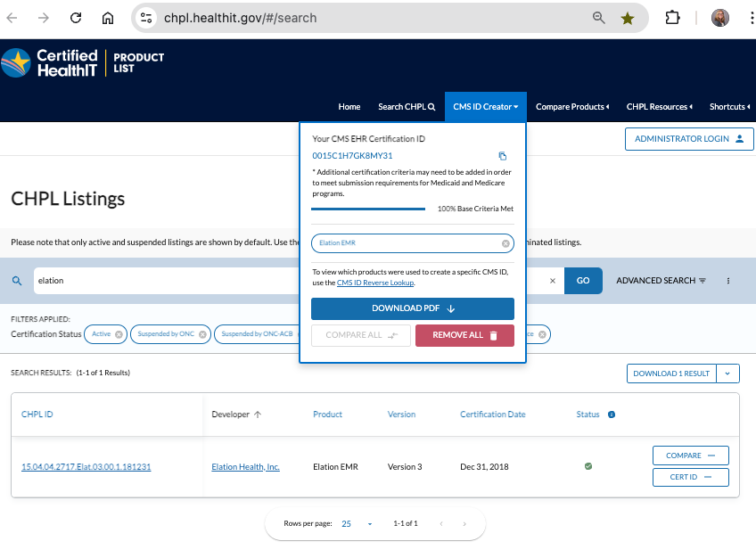Remove the last certification status filter chip
This screenshot has height=550, width=756.
click(x=542, y=334)
